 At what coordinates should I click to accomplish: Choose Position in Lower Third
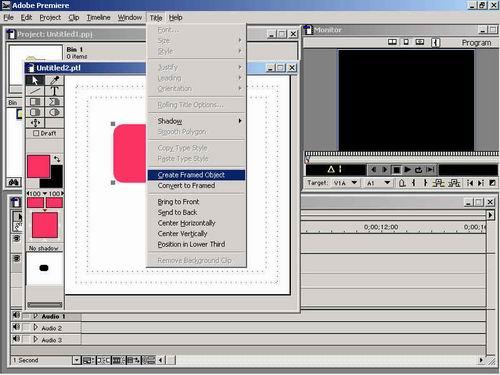(196, 244)
